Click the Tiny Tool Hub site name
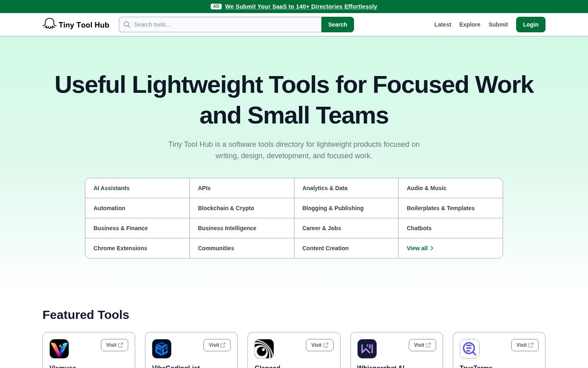Viewport: 588px width, 368px height. [84, 25]
